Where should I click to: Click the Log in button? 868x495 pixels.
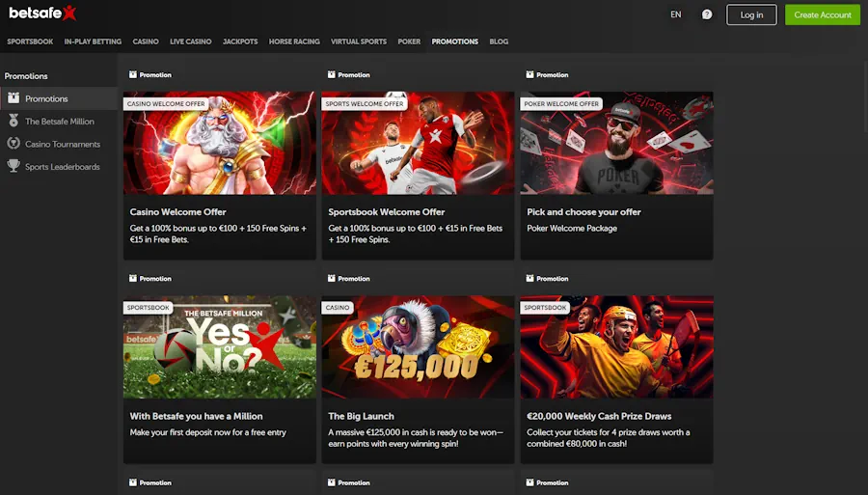click(751, 14)
